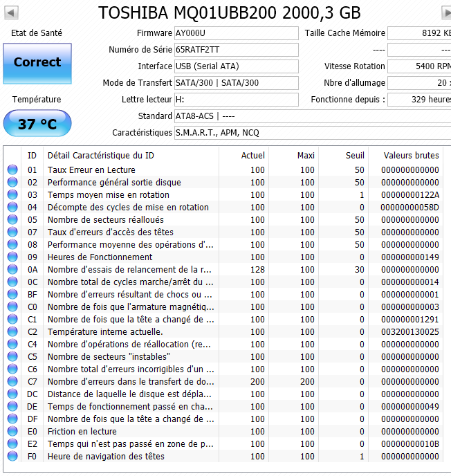Click the status orb for Heures de Fonctionnement
Image resolution: width=451 pixels, height=476 pixels.
[12, 257]
